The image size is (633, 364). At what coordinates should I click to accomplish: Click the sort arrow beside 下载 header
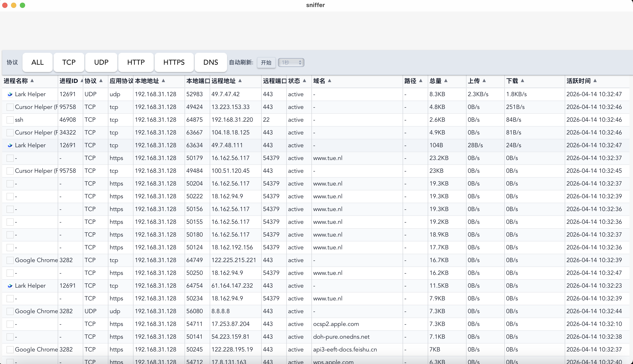(522, 81)
